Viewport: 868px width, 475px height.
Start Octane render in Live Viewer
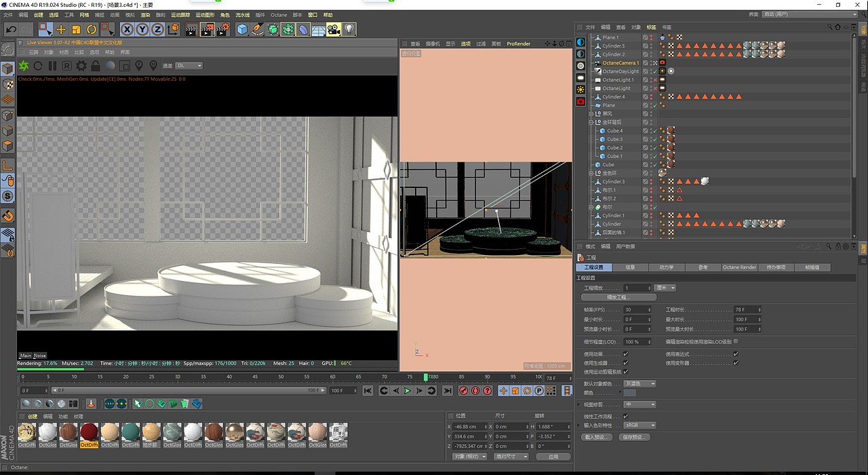click(24, 66)
